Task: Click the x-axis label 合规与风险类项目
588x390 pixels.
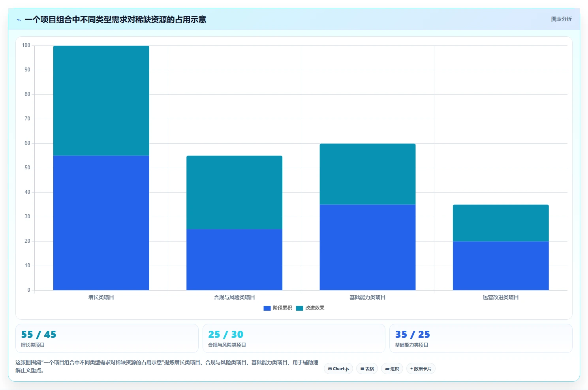Action: tap(234, 297)
